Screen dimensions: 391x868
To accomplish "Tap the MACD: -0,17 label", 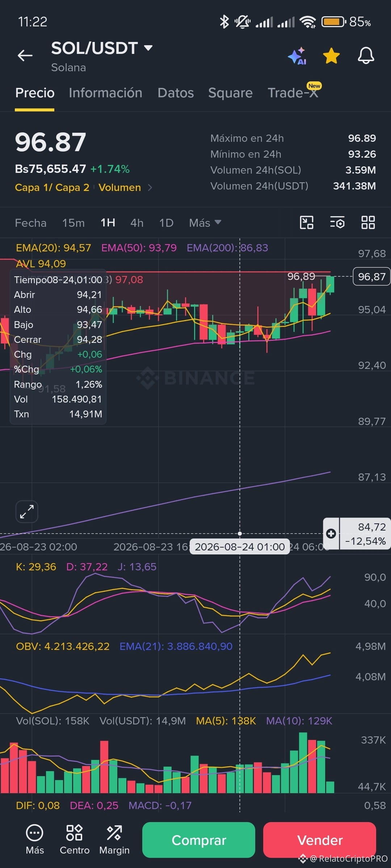I will [x=160, y=805].
